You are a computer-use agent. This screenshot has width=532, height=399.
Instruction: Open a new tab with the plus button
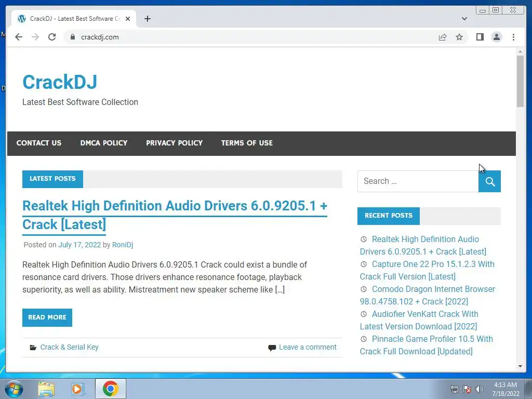[147, 19]
